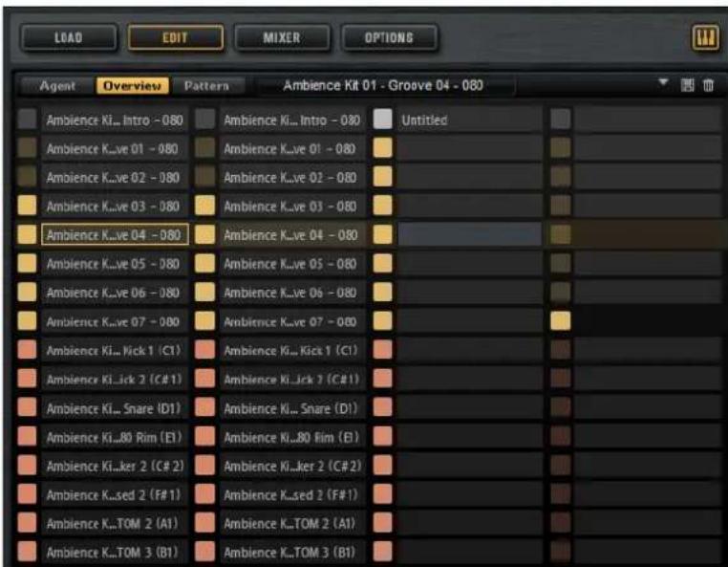Click the LOAD button
Image resolution: width=728 pixels, height=567 pixels.
[68, 37]
